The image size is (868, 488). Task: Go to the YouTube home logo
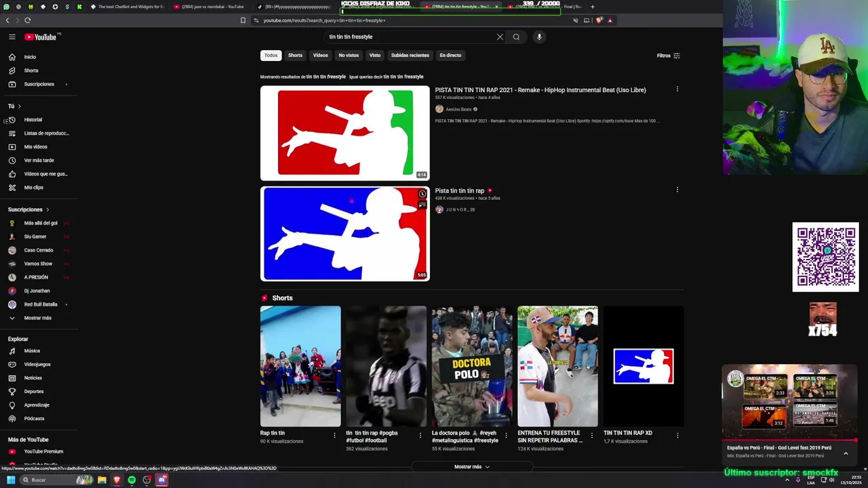[x=41, y=37]
